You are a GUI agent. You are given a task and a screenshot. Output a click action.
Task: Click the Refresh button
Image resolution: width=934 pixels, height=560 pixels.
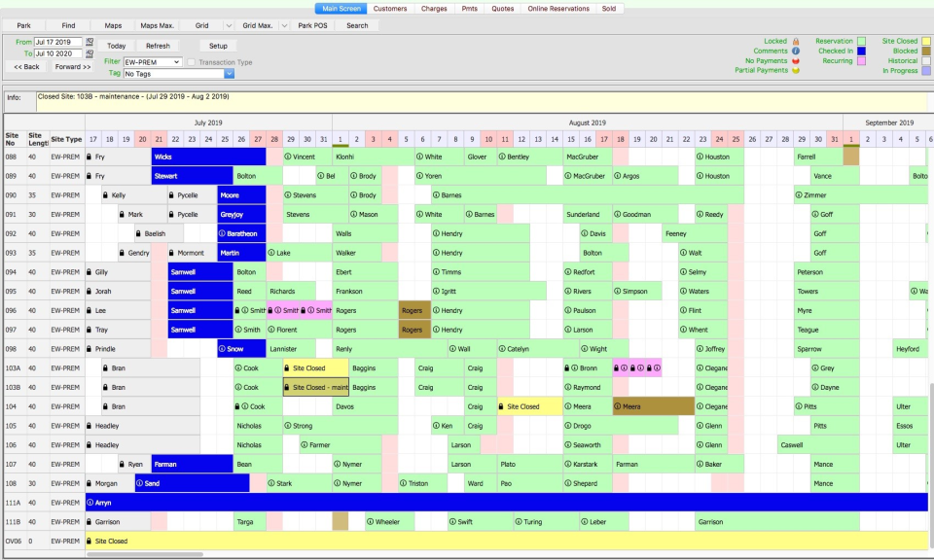coord(158,46)
